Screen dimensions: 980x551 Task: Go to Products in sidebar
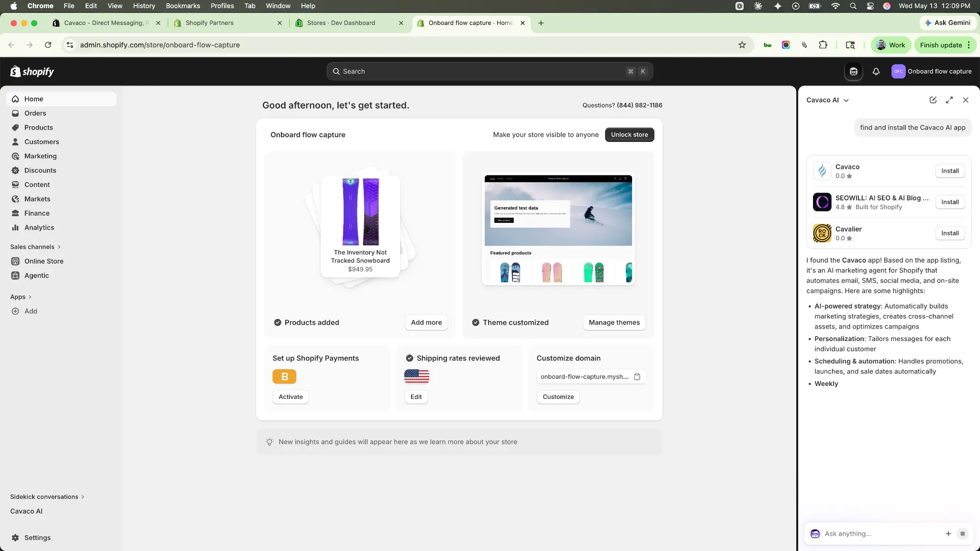[61, 128]
